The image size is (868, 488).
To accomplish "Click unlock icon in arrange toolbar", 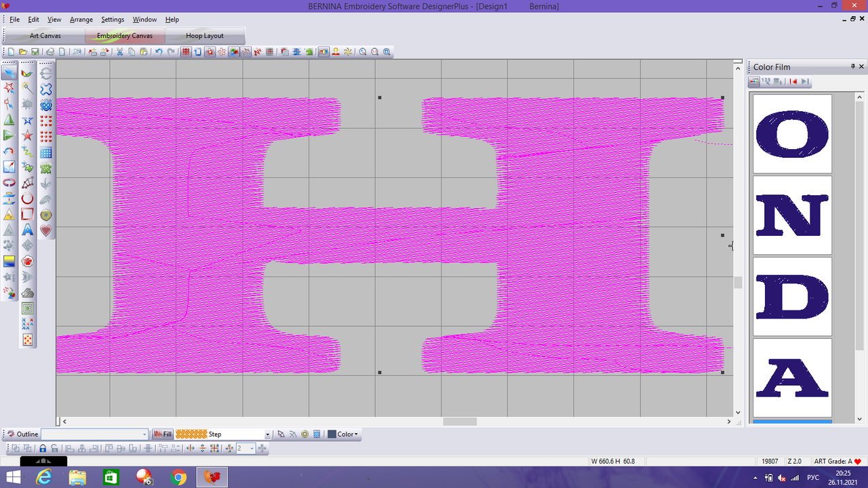I will pos(54,448).
